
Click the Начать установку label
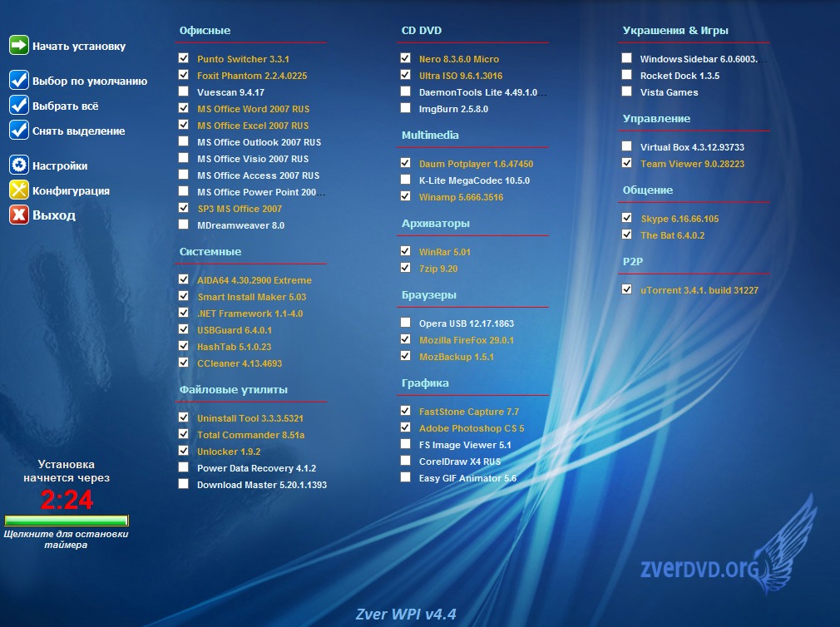point(79,46)
